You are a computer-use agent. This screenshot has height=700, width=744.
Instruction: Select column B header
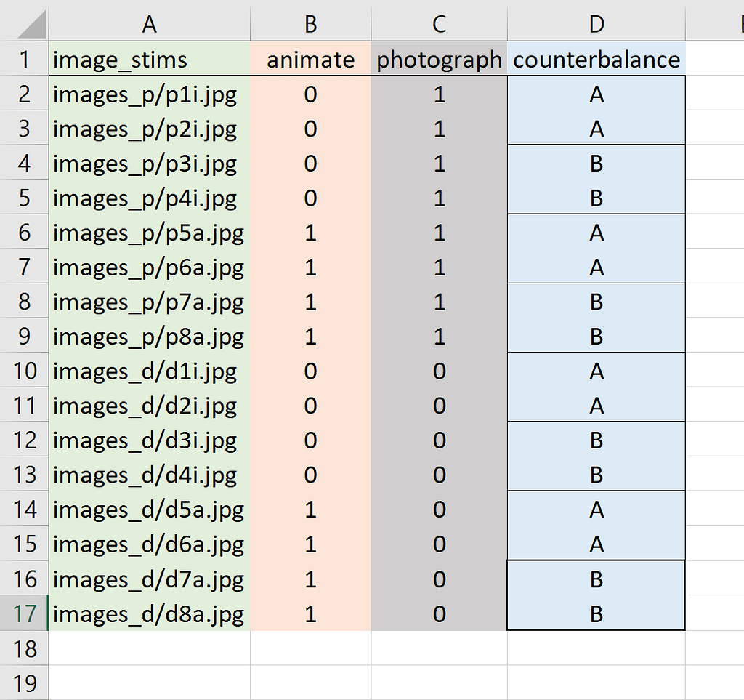[x=310, y=23]
